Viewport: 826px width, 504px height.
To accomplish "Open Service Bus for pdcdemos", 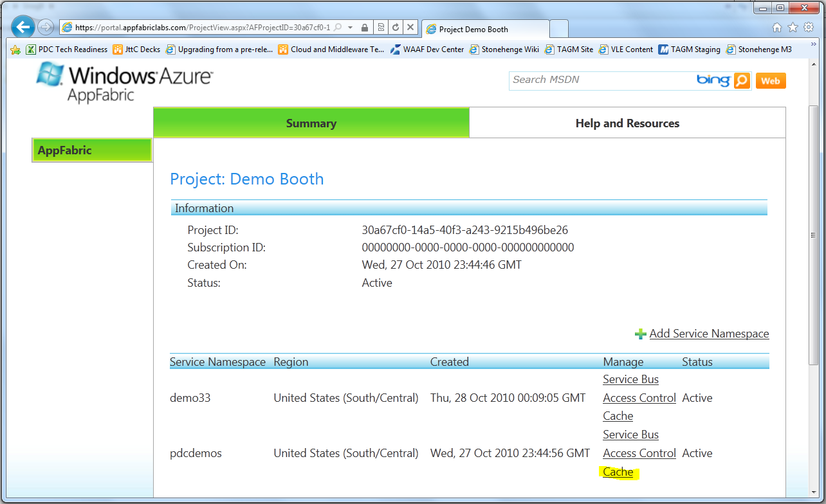I will [630, 435].
